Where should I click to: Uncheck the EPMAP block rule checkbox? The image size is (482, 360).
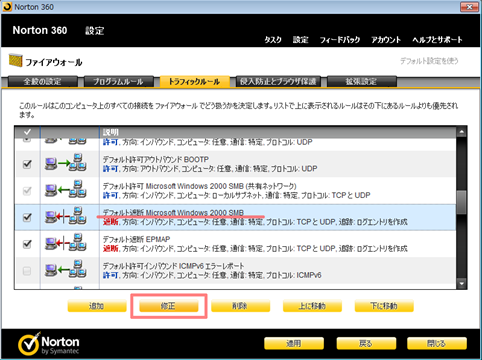pos(27,244)
